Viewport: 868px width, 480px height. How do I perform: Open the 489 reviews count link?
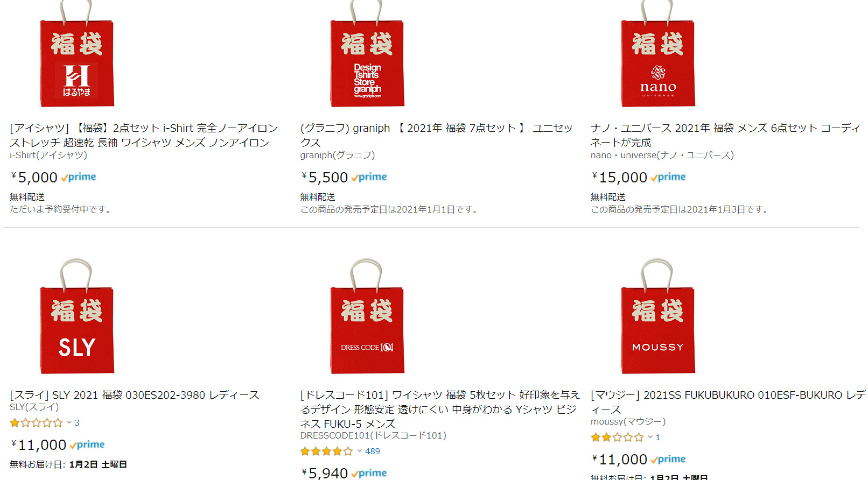point(373,451)
